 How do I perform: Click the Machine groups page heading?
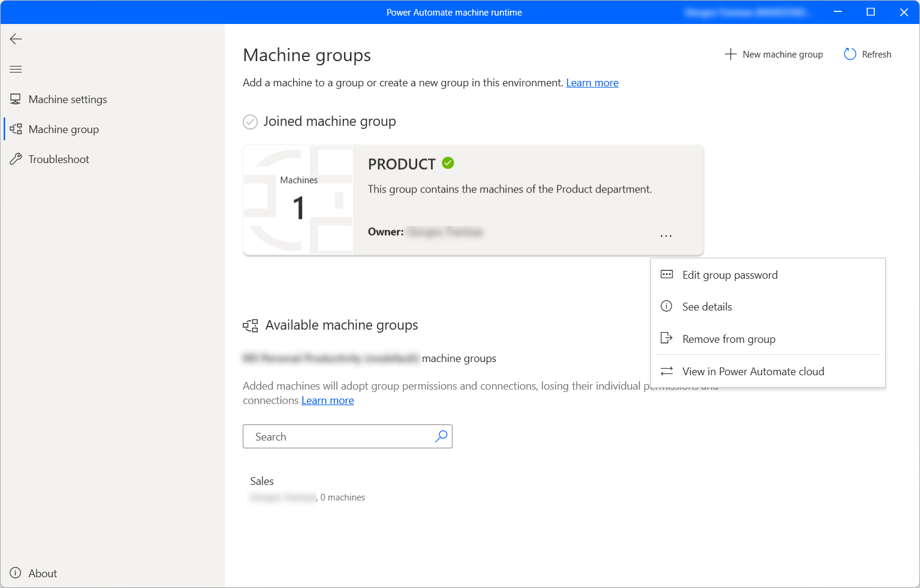(307, 55)
